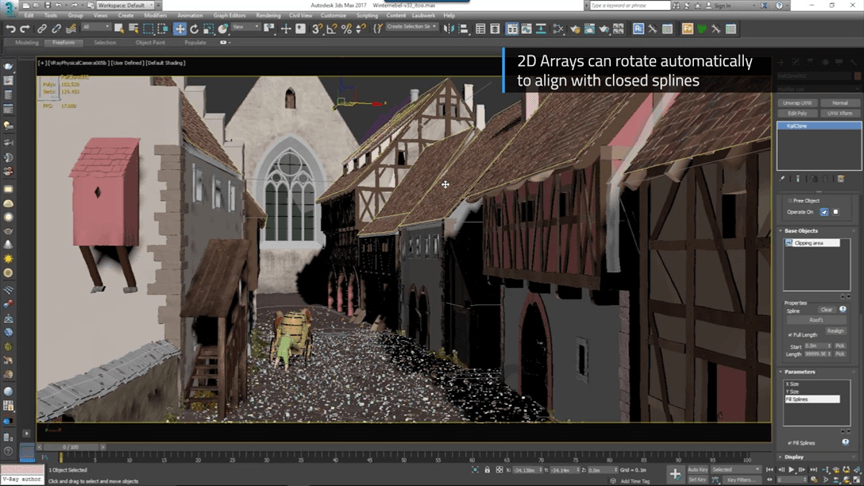Viewport: 864px width, 486px height.
Task: Enable the Free Object checkbox
Action: point(788,201)
